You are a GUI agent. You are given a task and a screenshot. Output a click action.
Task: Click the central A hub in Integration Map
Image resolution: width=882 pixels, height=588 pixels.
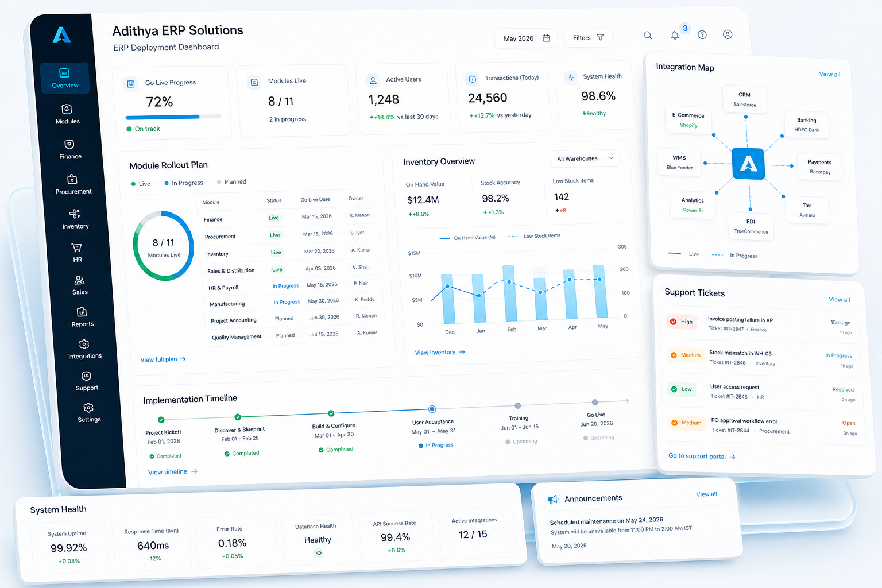[748, 164]
